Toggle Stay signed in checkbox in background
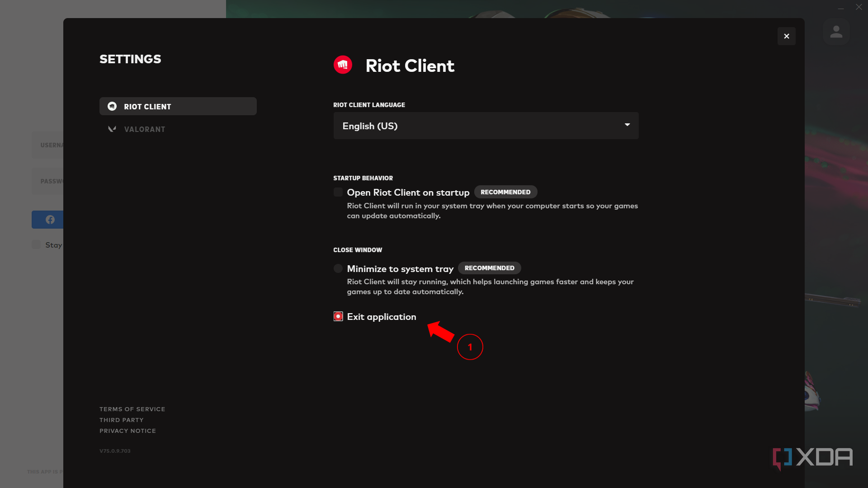The image size is (868, 488). click(36, 244)
